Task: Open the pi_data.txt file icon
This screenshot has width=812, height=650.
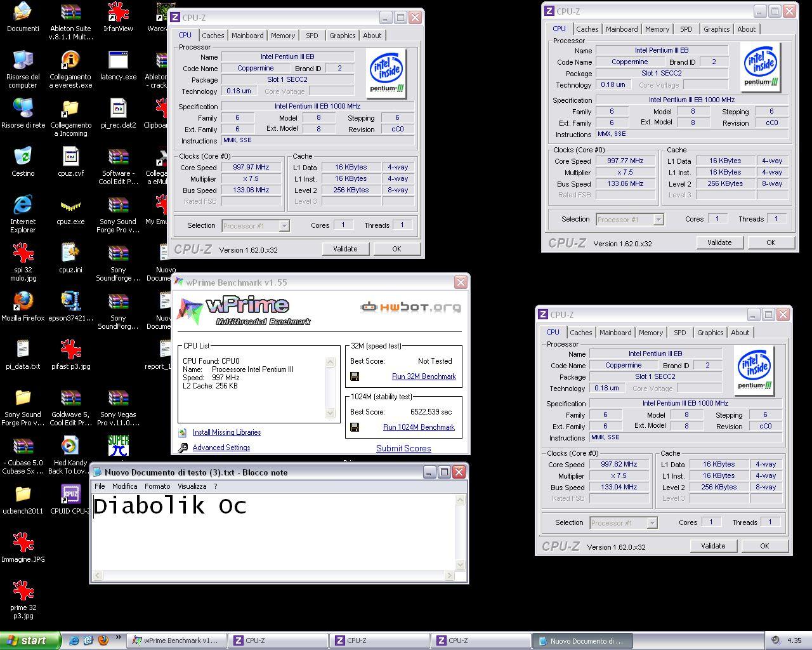Action: click(23, 355)
